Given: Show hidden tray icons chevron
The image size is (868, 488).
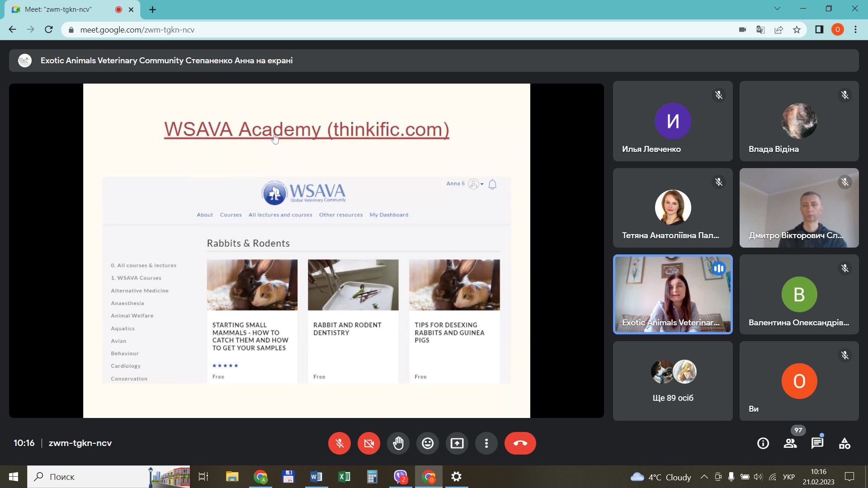Looking at the screenshot, I should coord(704,477).
